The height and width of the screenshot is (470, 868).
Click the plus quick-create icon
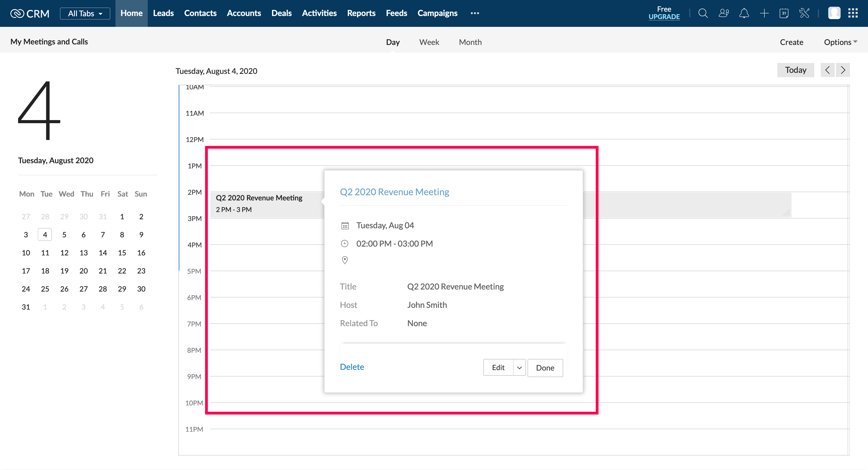point(764,13)
